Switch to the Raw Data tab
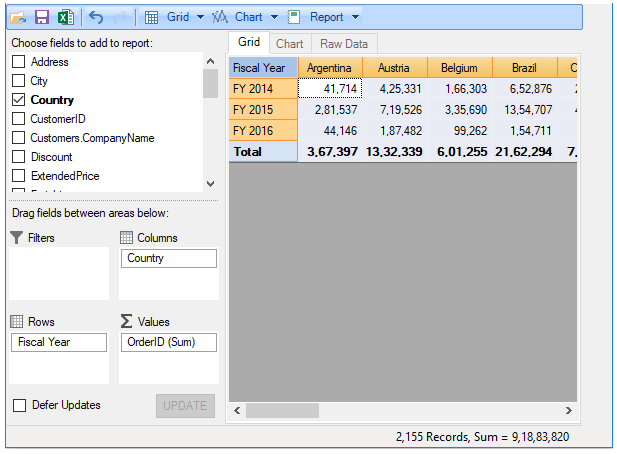Viewport: 617px width, 454px height. [343, 44]
